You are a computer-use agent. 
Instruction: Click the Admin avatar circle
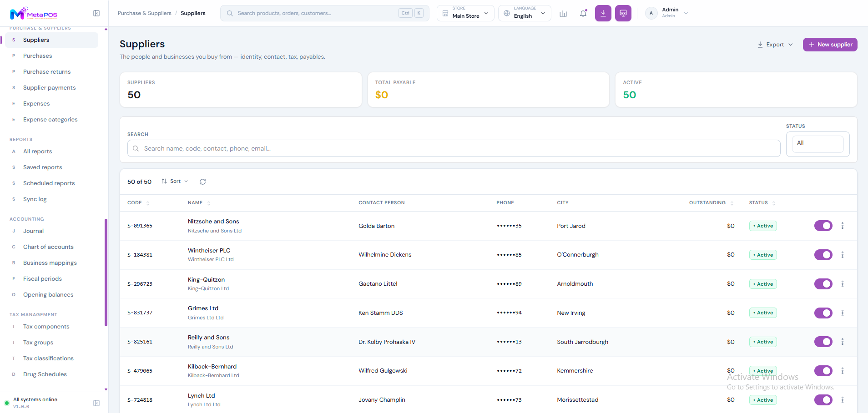(x=651, y=13)
